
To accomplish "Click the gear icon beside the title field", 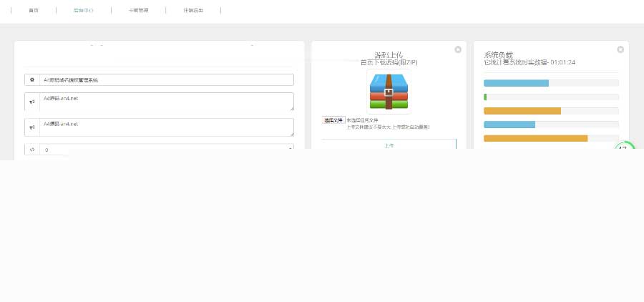I will tap(32, 80).
